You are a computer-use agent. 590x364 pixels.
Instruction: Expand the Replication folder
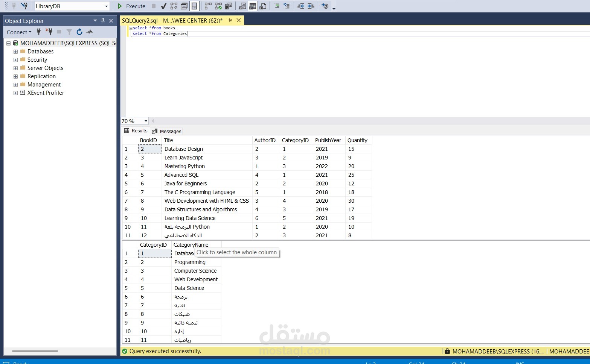pos(15,76)
